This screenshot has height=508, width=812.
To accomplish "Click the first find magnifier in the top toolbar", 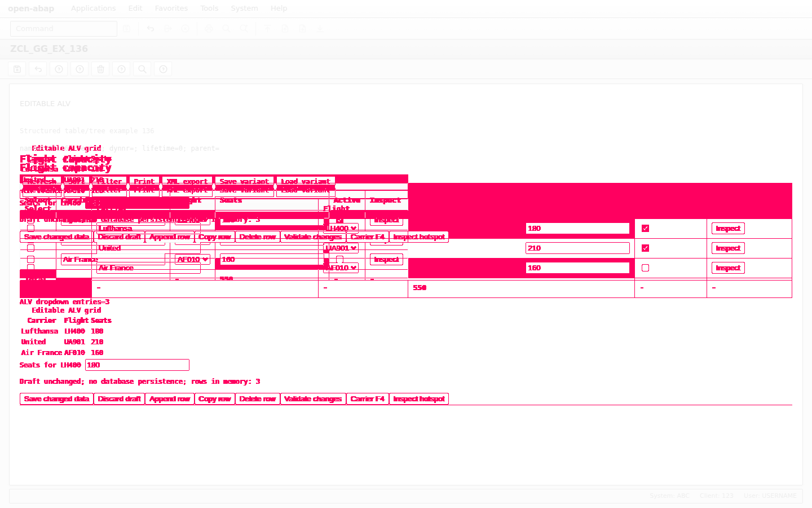I will (x=227, y=29).
